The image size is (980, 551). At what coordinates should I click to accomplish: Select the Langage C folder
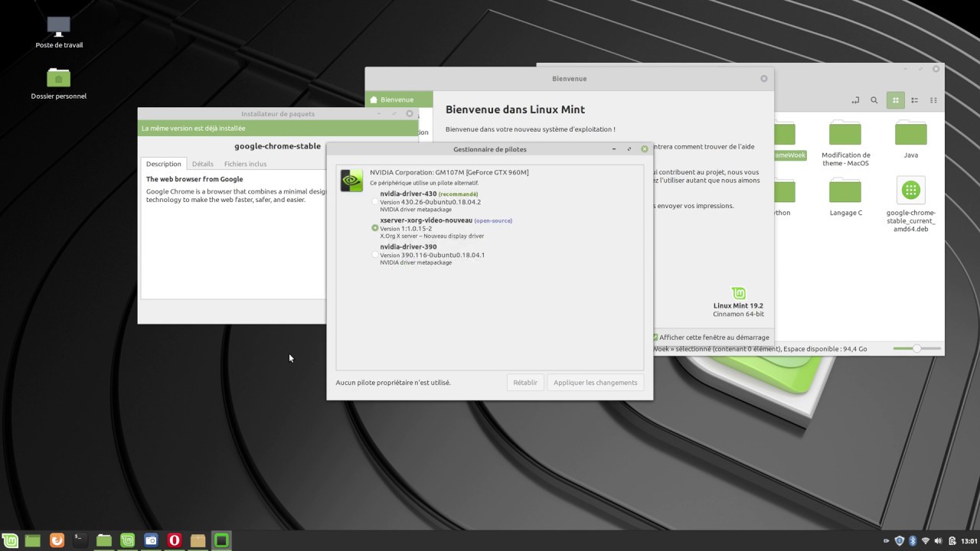(x=845, y=197)
